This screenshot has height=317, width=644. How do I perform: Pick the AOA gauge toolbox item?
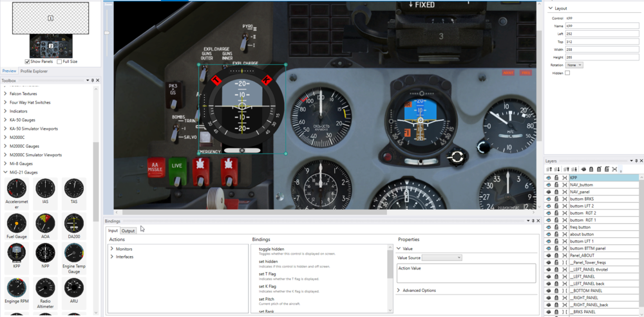click(x=45, y=226)
